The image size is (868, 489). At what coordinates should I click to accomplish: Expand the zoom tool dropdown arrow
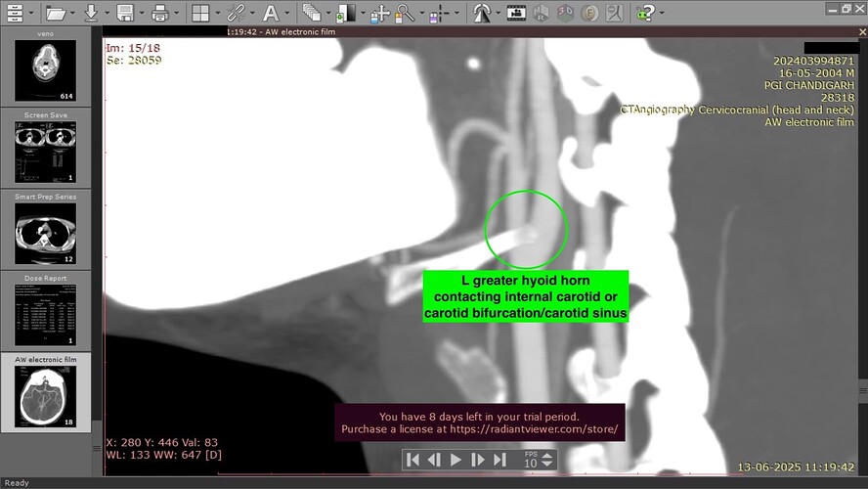coord(422,13)
